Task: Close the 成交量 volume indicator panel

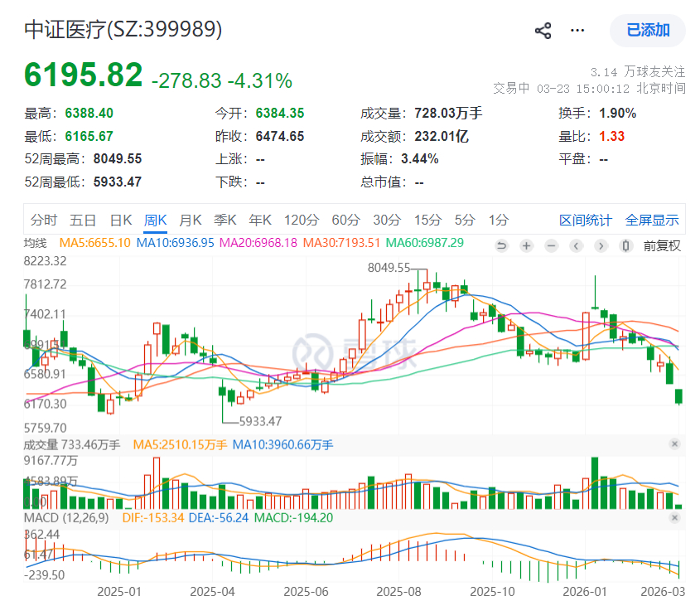Action: point(674,444)
